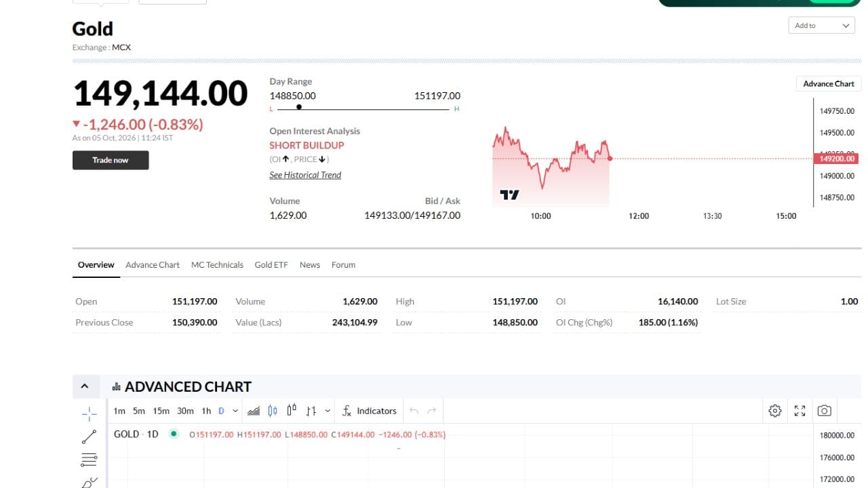Go to the News tab
The width and height of the screenshot is (868, 488).
coord(310,265)
